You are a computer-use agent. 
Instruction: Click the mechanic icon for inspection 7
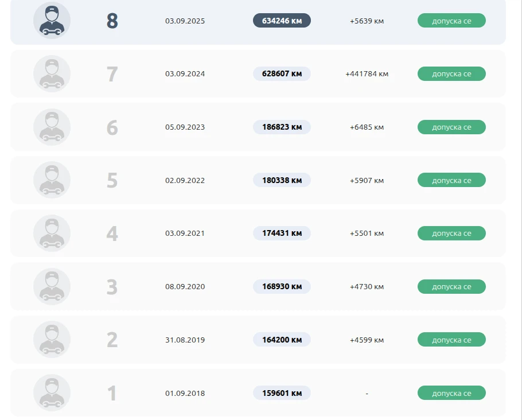[x=52, y=73]
